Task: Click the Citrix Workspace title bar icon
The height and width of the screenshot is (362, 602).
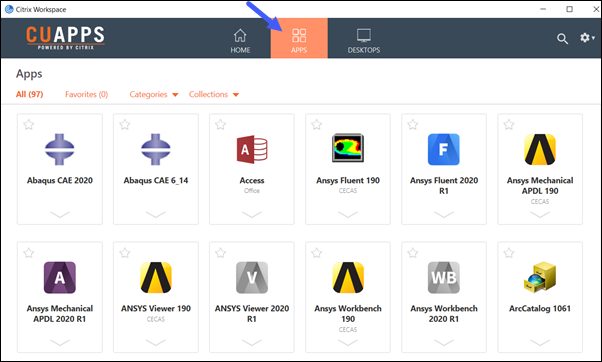Action: pyautogui.click(x=9, y=9)
